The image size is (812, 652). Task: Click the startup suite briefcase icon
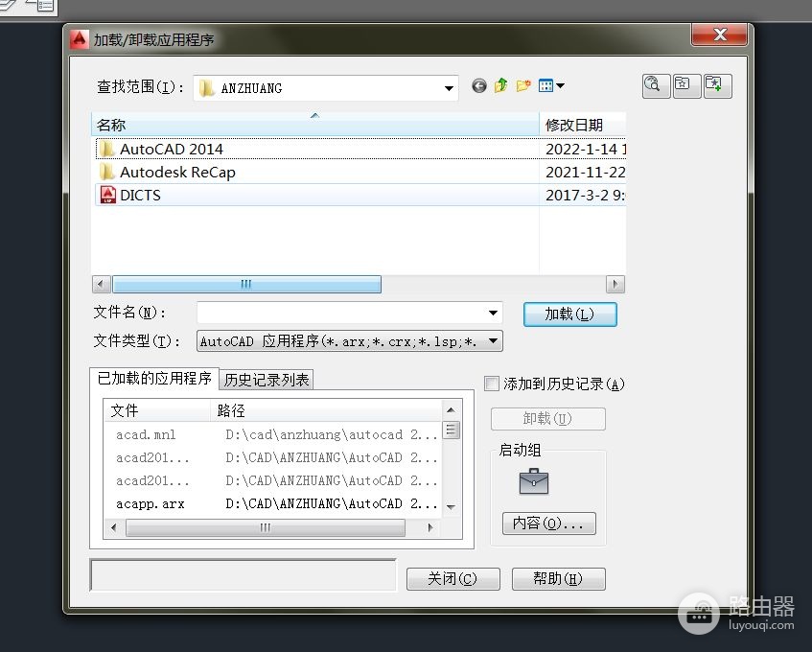[533, 481]
